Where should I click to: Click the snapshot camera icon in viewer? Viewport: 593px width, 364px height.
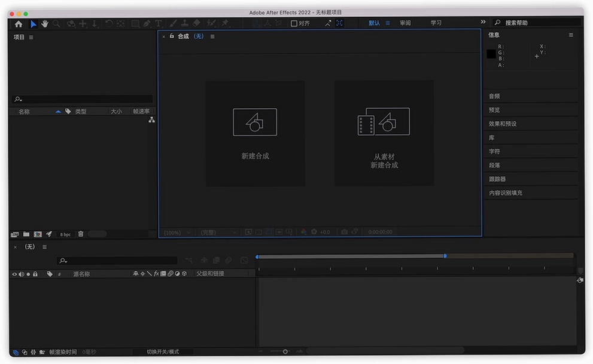coord(344,232)
